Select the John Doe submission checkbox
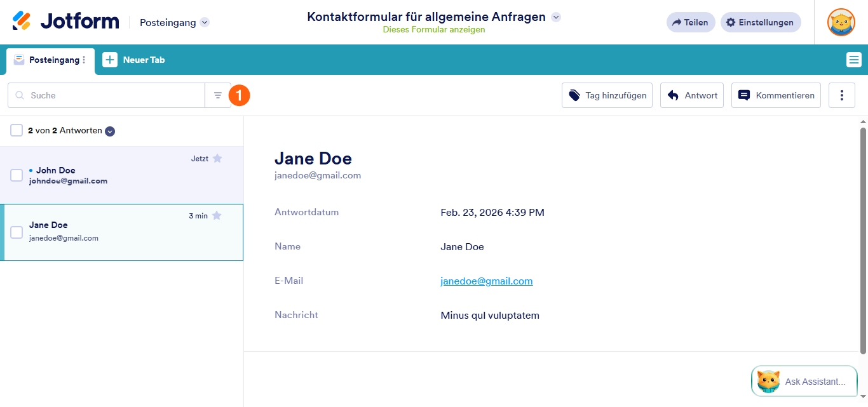868x407 pixels. click(x=17, y=175)
